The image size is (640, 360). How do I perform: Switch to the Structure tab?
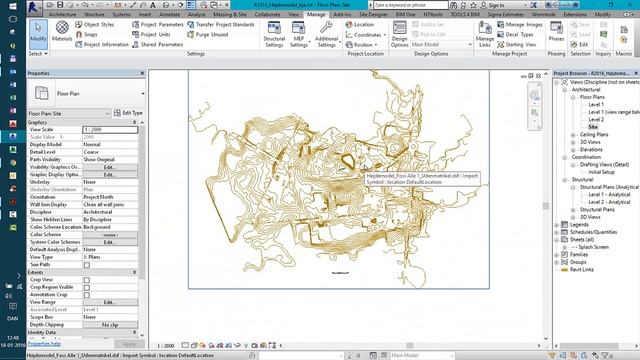(94, 14)
